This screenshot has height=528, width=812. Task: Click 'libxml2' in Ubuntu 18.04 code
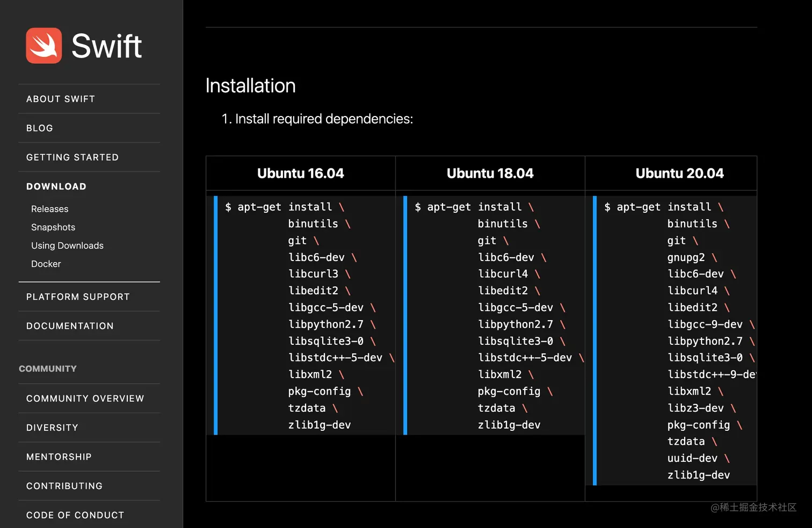coord(500,374)
